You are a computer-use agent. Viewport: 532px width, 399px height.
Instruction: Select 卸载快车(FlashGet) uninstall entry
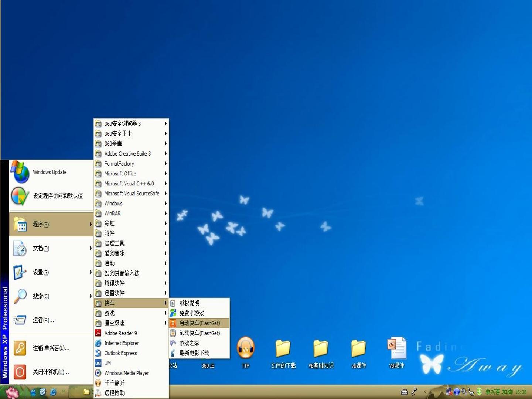point(199,333)
